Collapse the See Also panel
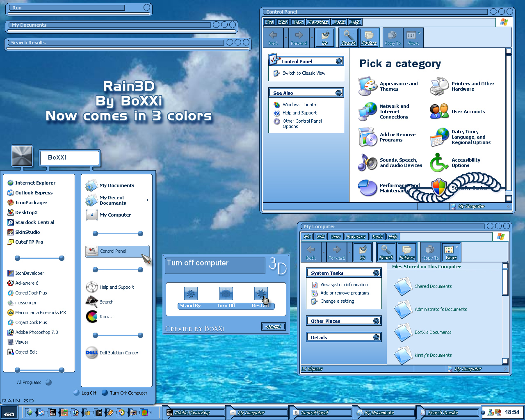 338,93
